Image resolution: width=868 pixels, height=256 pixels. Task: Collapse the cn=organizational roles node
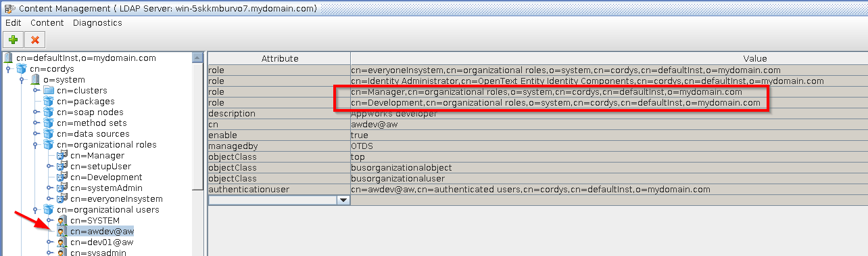click(x=36, y=145)
